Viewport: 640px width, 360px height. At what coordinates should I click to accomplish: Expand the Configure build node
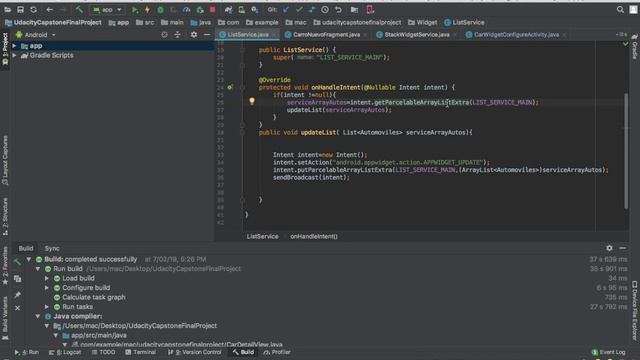(x=47, y=288)
